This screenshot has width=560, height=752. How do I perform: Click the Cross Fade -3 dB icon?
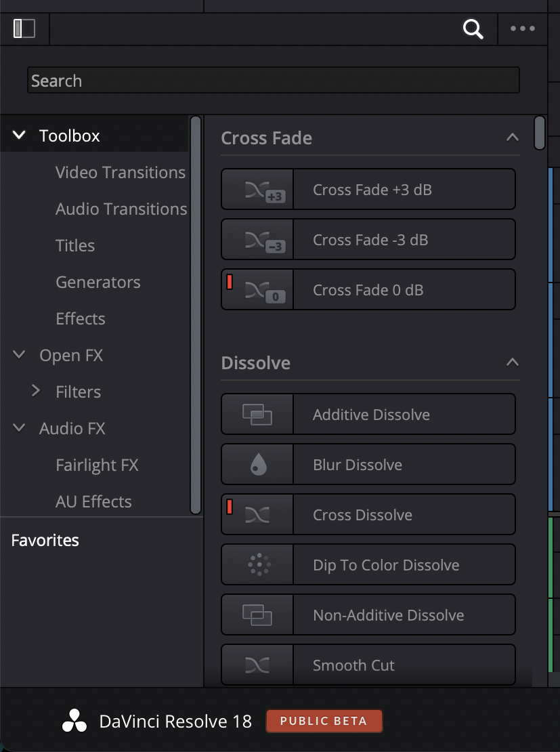coord(265,241)
